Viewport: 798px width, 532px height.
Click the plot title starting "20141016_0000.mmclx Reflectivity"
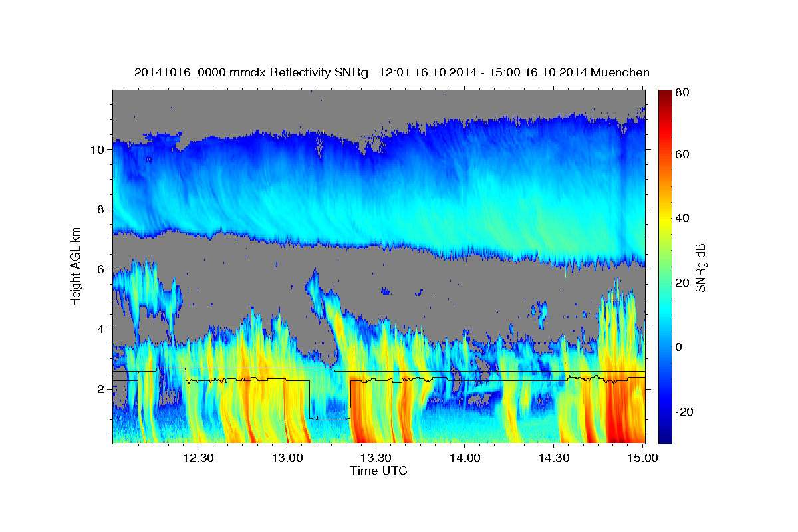[x=392, y=72]
